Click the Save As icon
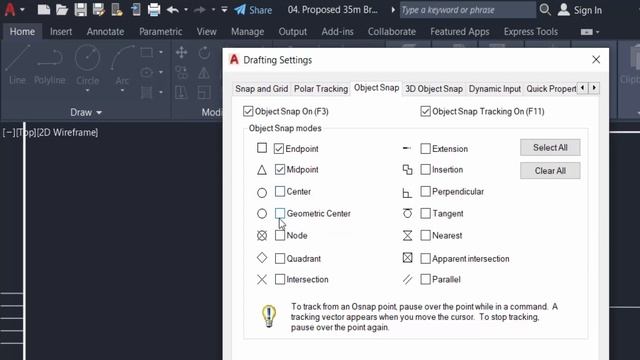 pyautogui.click(x=98, y=9)
